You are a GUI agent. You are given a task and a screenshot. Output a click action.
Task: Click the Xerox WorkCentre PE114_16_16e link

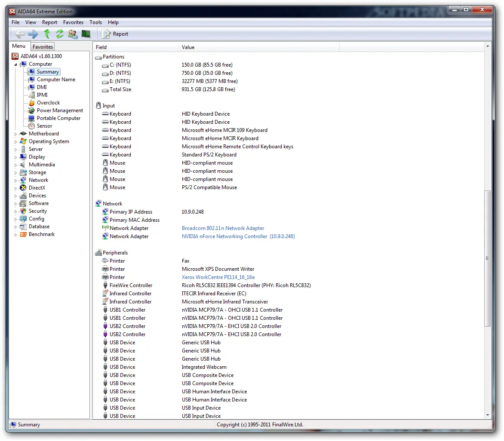point(218,277)
